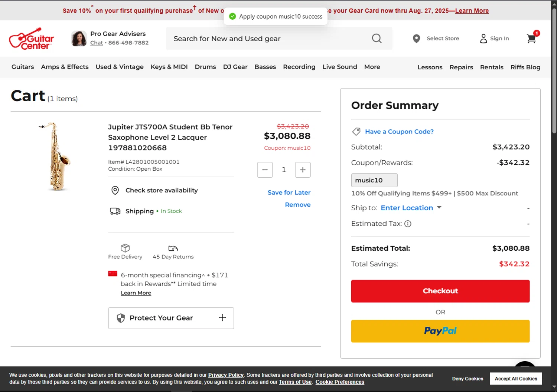Screen dimensions: 557x392
Task: Open the Recording menu
Action: [299, 67]
